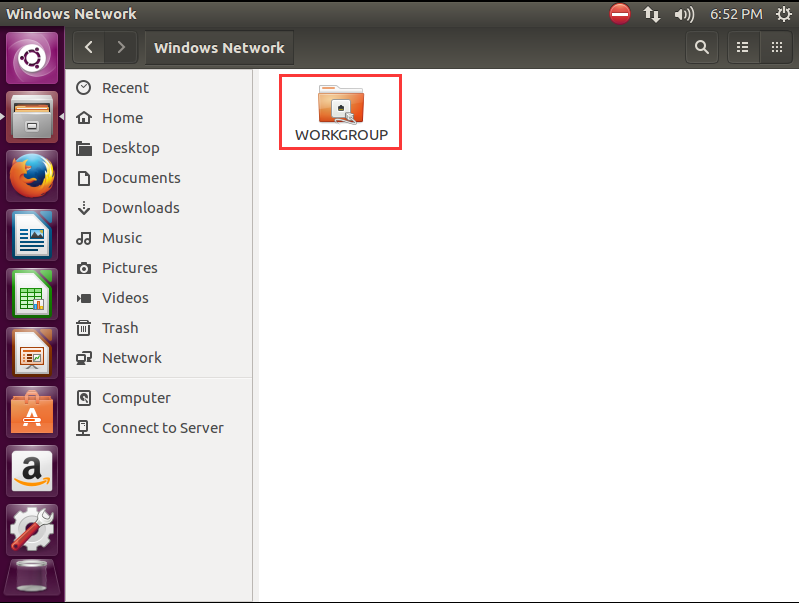Go forward with the right arrow button
The width and height of the screenshot is (799, 603).
[121, 47]
